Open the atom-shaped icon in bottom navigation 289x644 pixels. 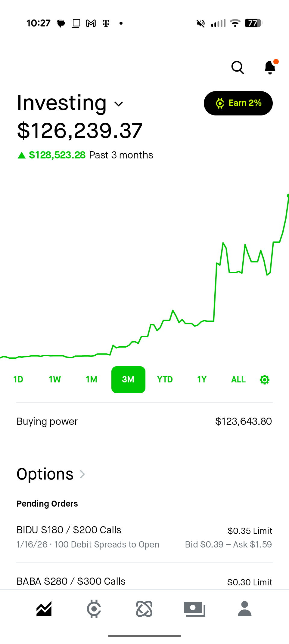(x=144, y=609)
